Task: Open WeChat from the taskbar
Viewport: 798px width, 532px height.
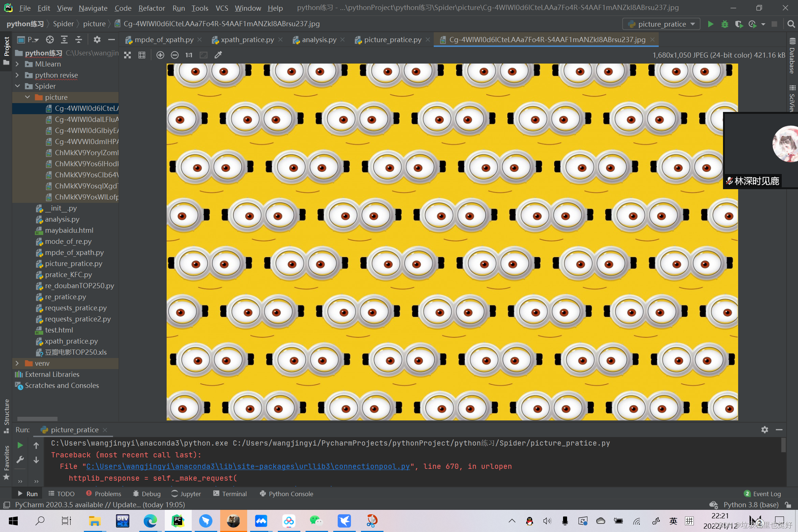Action: coord(316,521)
